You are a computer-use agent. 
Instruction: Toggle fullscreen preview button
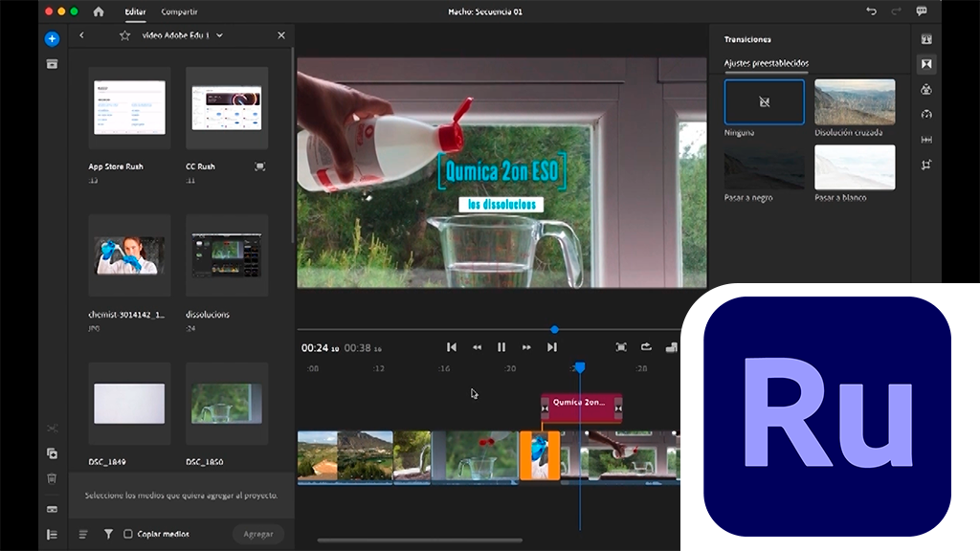click(621, 347)
